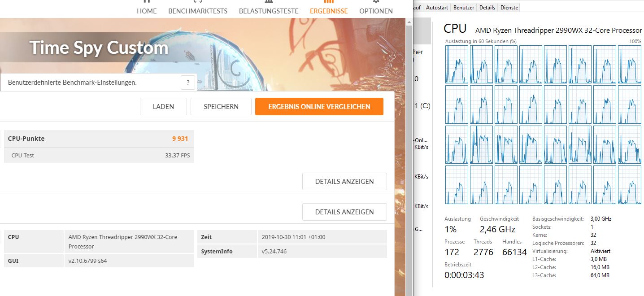Click the 0:00:03:43 Betriebszeit value
This screenshot has width=644, height=296.
click(x=464, y=275)
